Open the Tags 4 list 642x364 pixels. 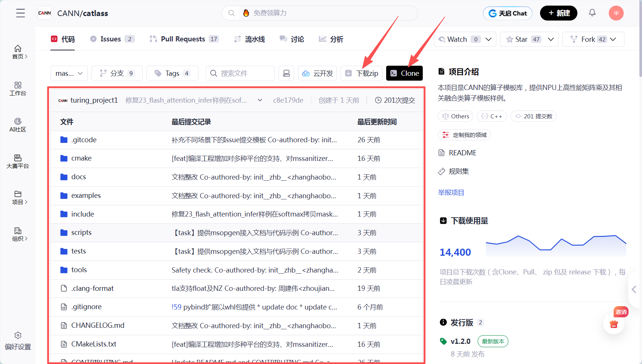(172, 73)
